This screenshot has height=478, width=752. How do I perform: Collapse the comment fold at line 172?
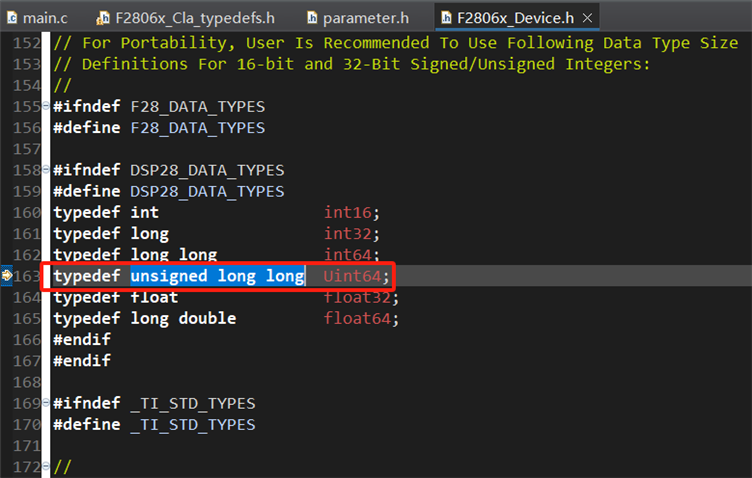click(x=48, y=466)
